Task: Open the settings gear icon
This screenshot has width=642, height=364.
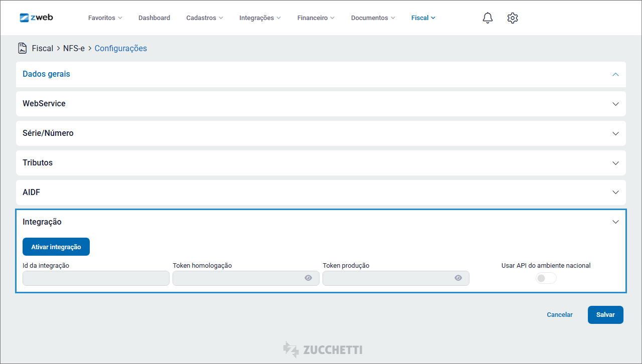Action: [x=512, y=18]
